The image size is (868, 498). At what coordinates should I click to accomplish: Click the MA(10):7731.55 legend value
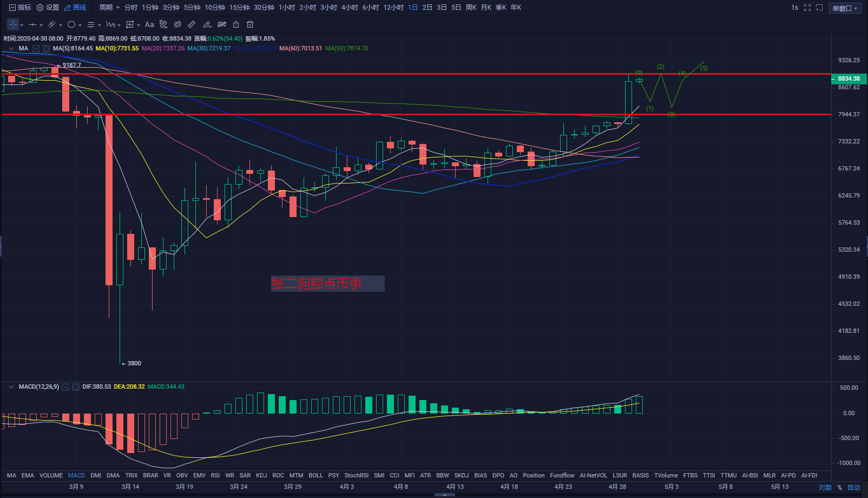[x=117, y=48]
